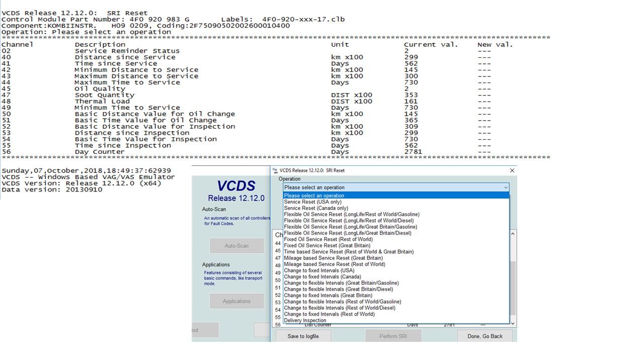644x362 pixels.
Task: Click the Day Counter row in dialog
Action: (x=390, y=325)
